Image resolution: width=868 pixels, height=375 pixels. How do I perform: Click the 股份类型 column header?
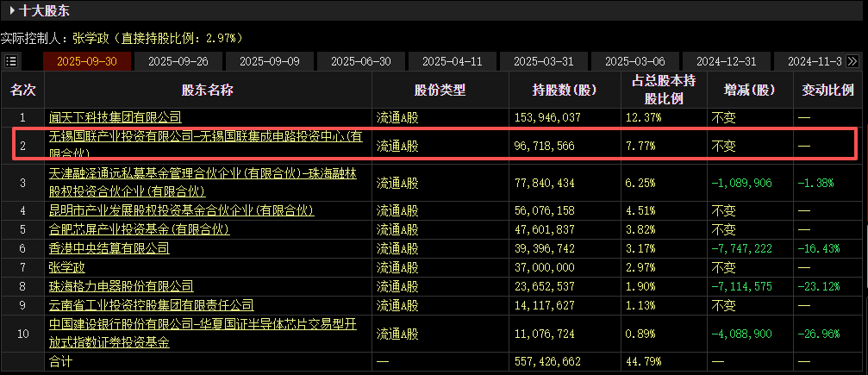coord(440,90)
